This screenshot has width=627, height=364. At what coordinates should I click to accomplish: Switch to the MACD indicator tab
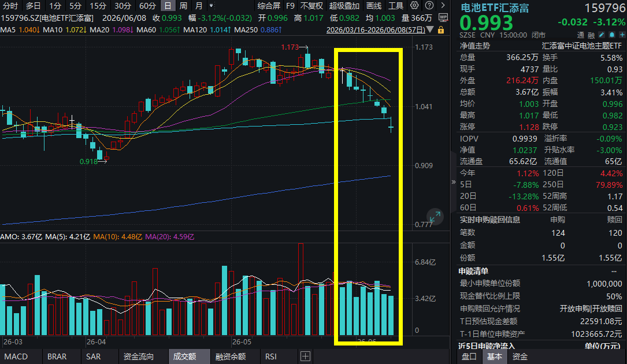click(x=16, y=356)
